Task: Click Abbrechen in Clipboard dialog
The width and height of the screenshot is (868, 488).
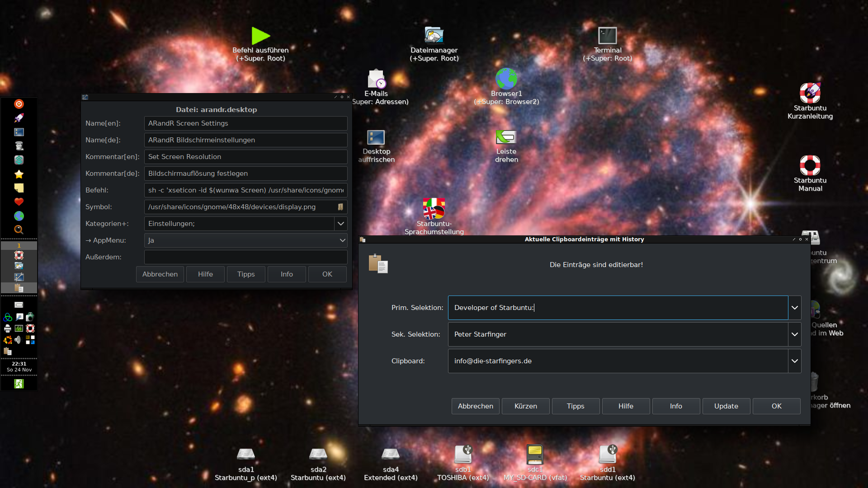Action: point(476,406)
